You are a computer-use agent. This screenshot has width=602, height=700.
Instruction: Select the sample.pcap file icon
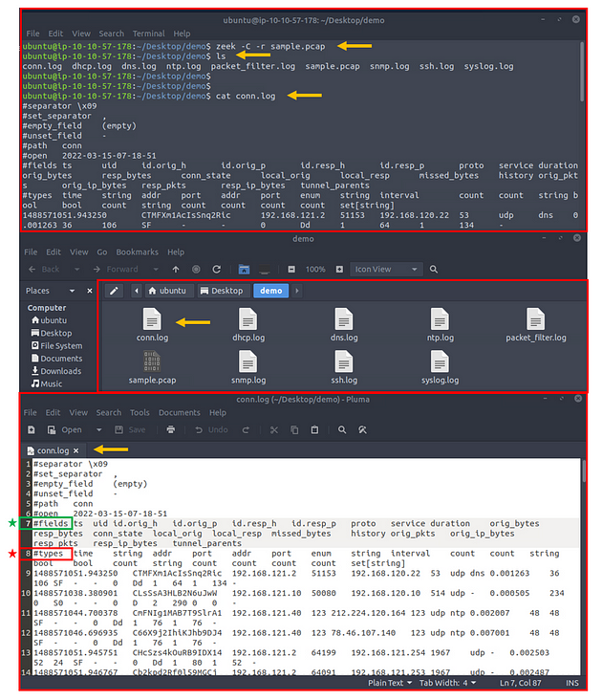[152, 367]
